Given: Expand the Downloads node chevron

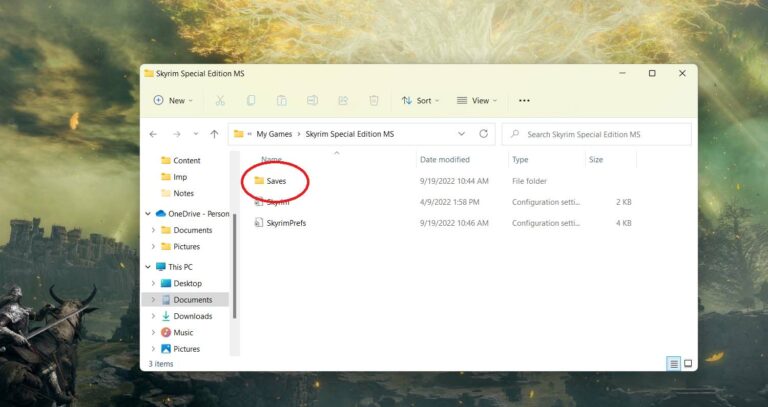Looking at the screenshot, I should point(153,316).
